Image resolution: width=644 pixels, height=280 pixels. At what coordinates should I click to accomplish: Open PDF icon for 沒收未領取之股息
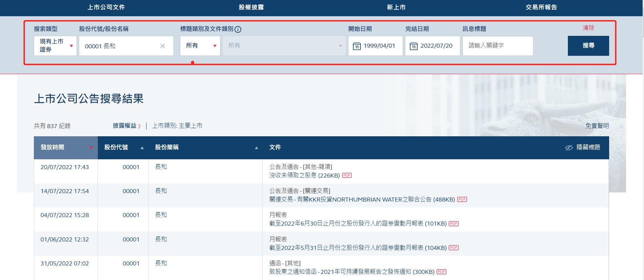pos(347,176)
